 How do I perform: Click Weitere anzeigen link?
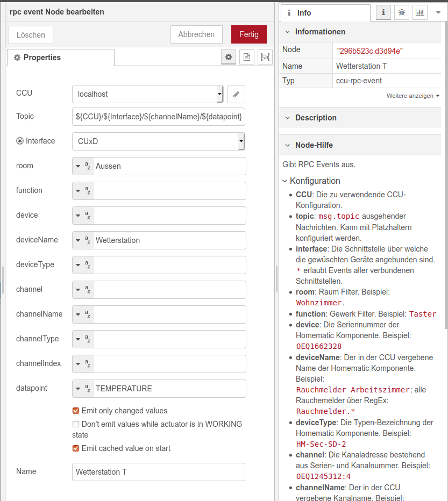[413, 96]
